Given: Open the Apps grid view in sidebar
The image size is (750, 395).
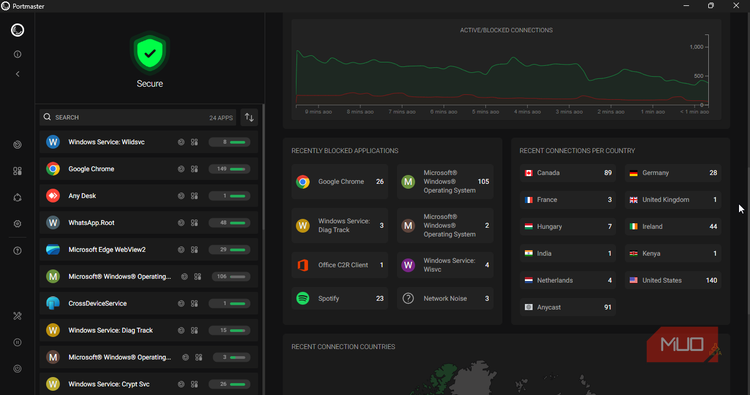Looking at the screenshot, I should pyautogui.click(x=17, y=171).
